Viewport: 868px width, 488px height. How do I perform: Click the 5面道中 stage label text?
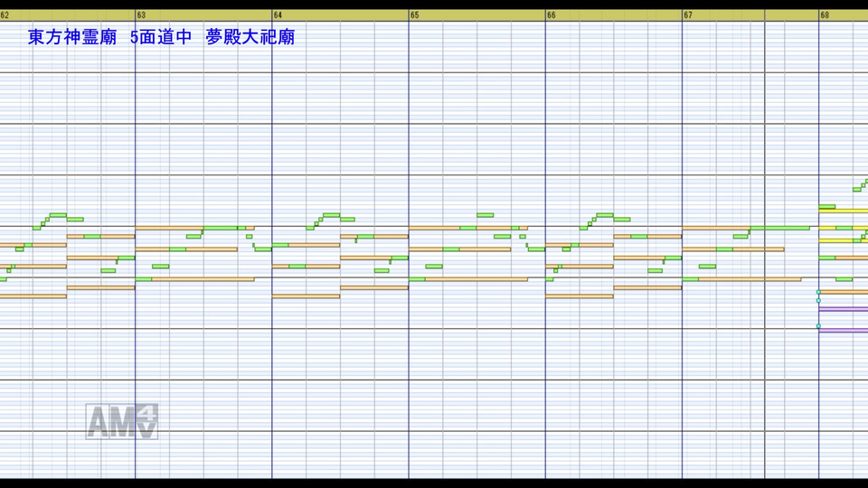pos(161,37)
